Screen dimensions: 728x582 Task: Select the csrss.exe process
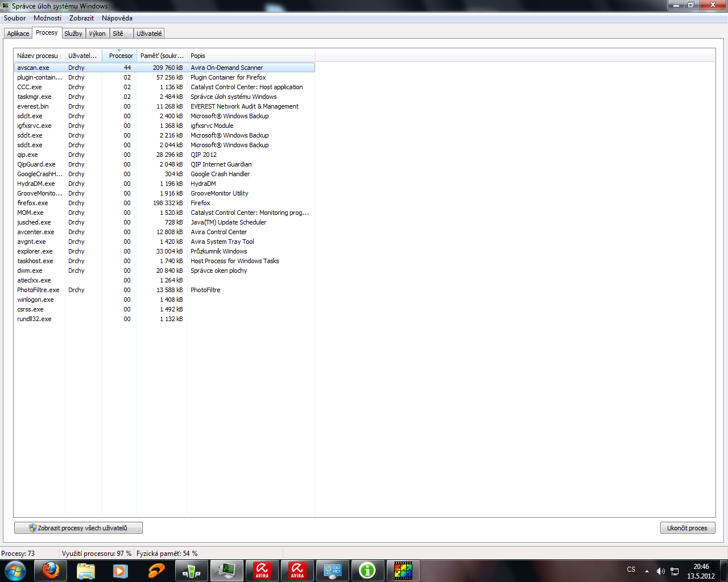(x=164, y=309)
